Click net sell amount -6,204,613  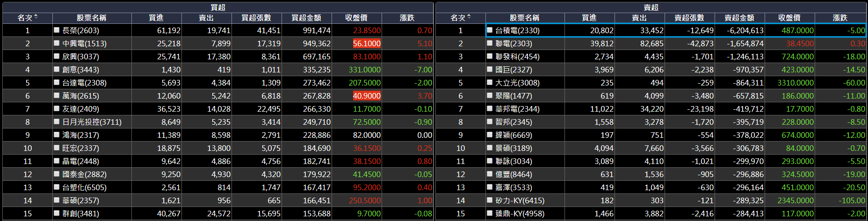[x=745, y=30]
